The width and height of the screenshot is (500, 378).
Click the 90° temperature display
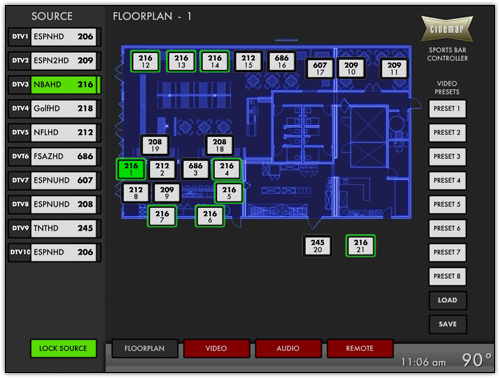point(476,360)
